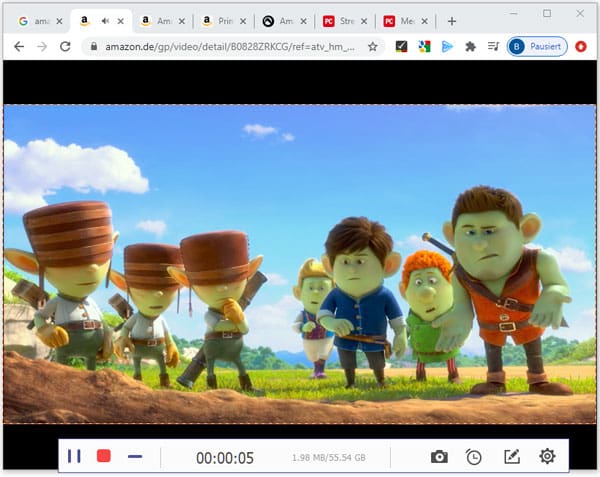This screenshot has width=600, height=477.
Task: Close the Prin Amazon tab
Action: point(243,21)
